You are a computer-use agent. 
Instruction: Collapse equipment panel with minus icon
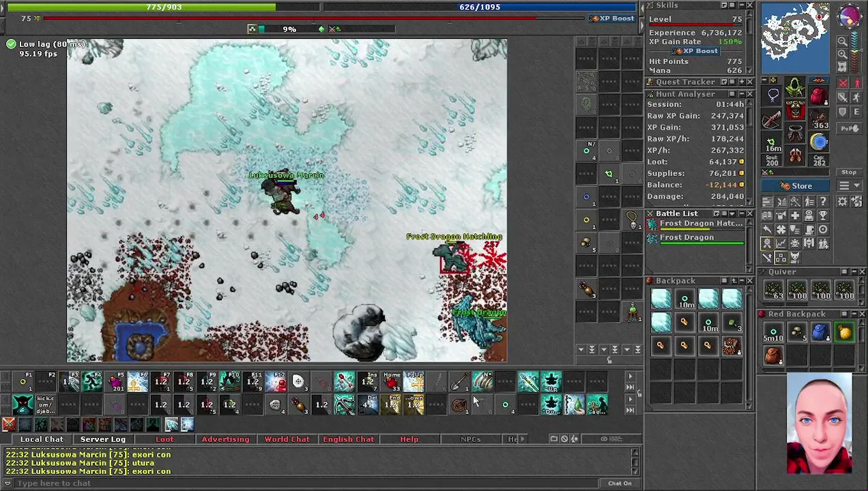tap(764, 79)
